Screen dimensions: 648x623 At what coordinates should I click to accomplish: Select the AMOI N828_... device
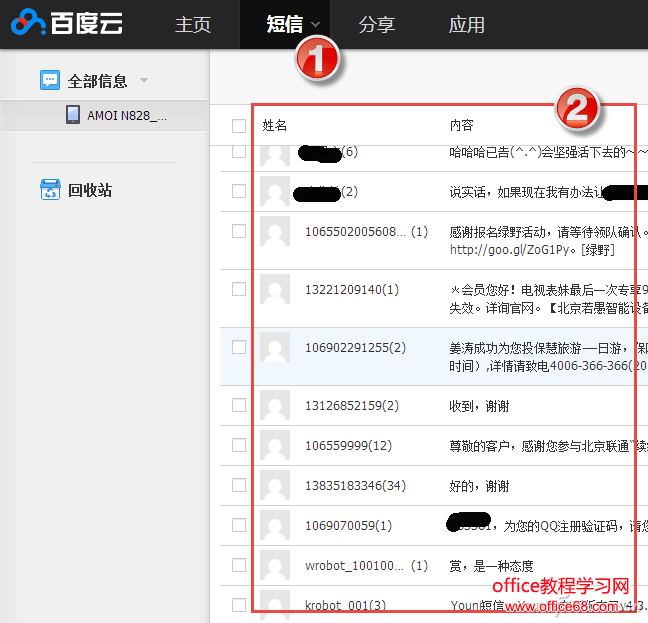tap(127, 115)
